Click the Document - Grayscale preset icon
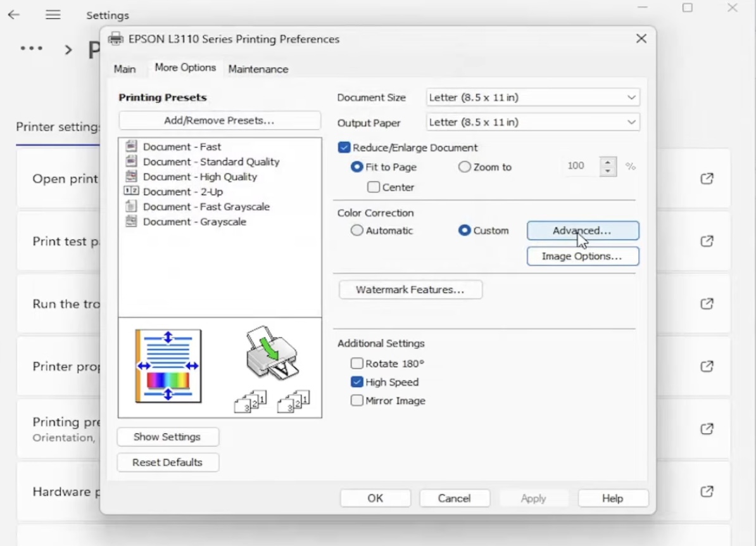Screen dimensions: 756x546 click(x=131, y=221)
